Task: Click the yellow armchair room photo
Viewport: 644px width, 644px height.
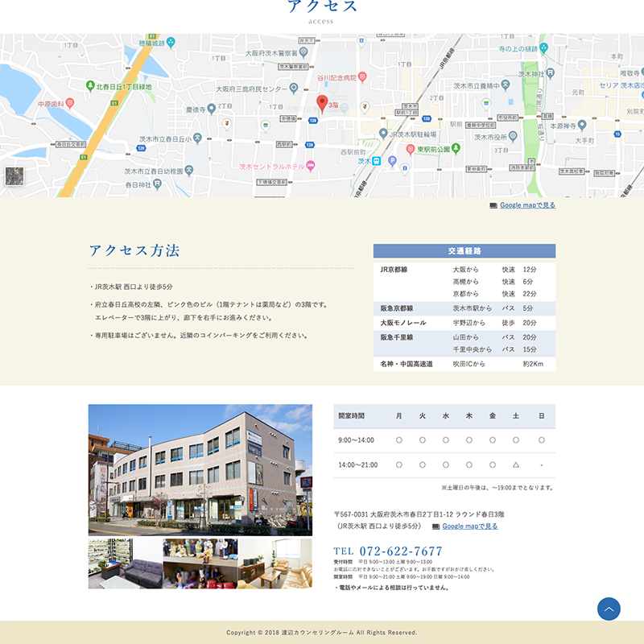Action: point(275,563)
